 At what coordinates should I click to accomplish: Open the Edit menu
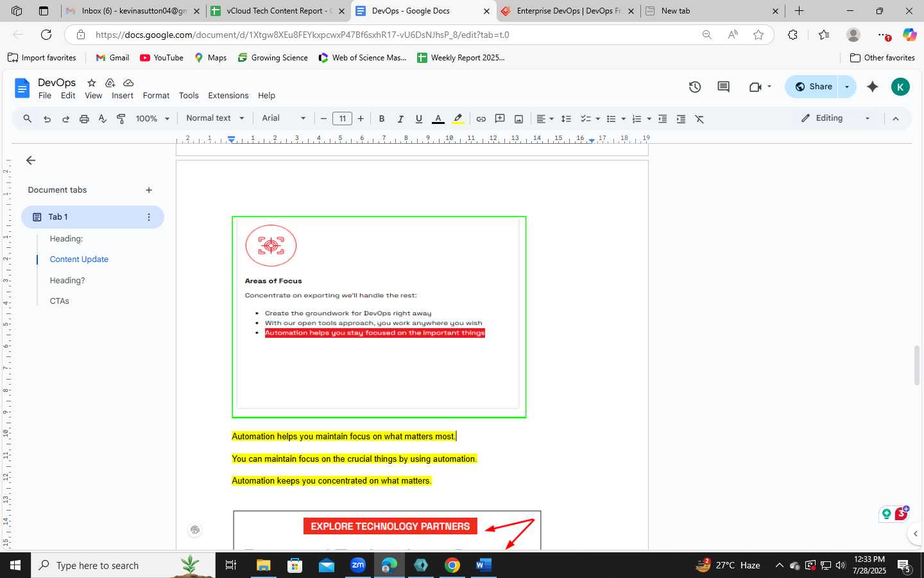point(68,96)
